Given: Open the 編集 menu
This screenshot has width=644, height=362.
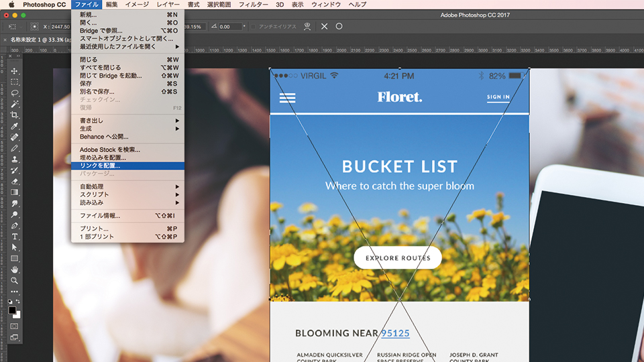Looking at the screenshot, I should tap(112, 5).
